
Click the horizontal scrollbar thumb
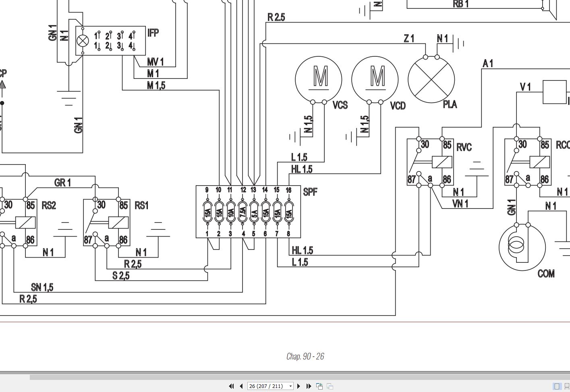pyautogui.click(x=300, y=378)
